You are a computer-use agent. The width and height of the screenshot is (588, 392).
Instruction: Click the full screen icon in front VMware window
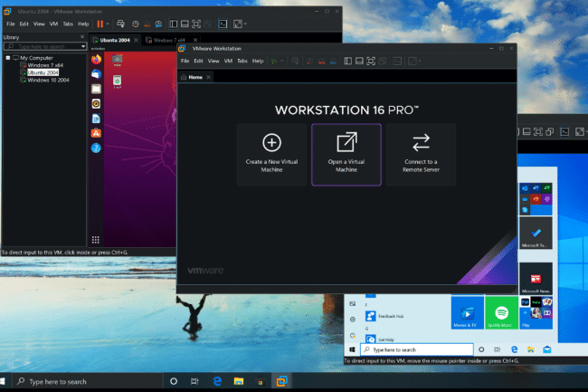[x=371, y=62]
